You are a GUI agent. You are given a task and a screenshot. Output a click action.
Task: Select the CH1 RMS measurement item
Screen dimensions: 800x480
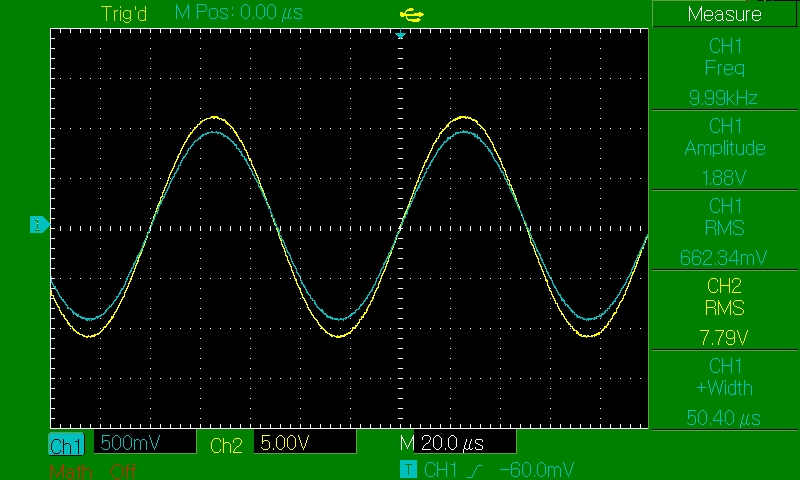click(724, 229)
